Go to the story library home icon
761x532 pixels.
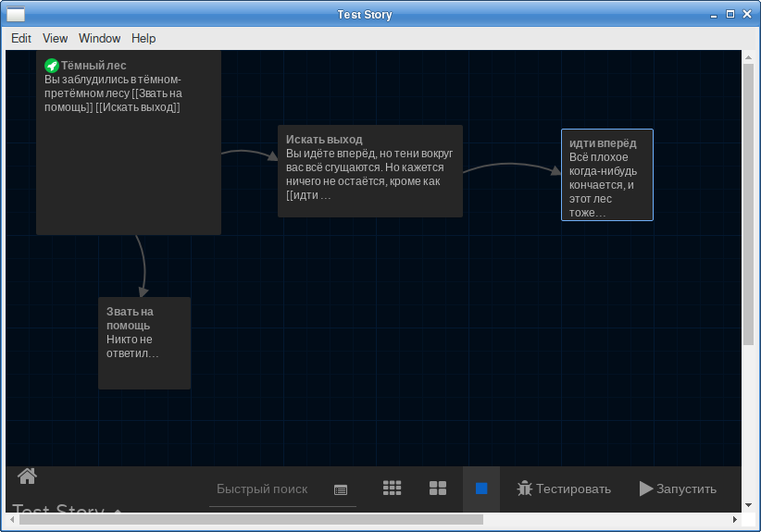(x=27, y=476)
